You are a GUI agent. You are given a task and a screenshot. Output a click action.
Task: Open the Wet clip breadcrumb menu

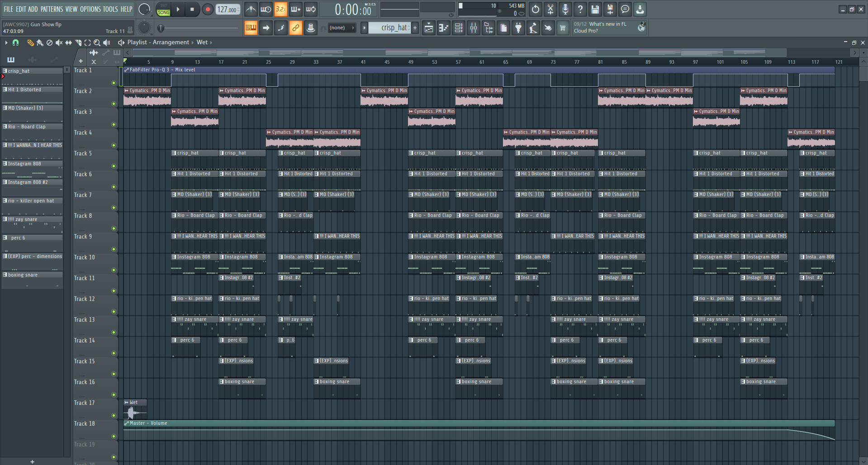[x=202, y=42]
